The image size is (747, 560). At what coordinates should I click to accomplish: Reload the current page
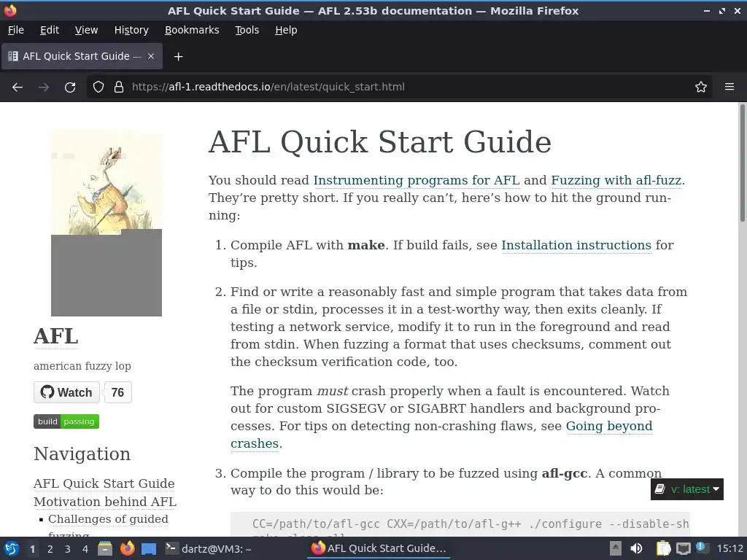pyautogui.click(x=70, y=87)
